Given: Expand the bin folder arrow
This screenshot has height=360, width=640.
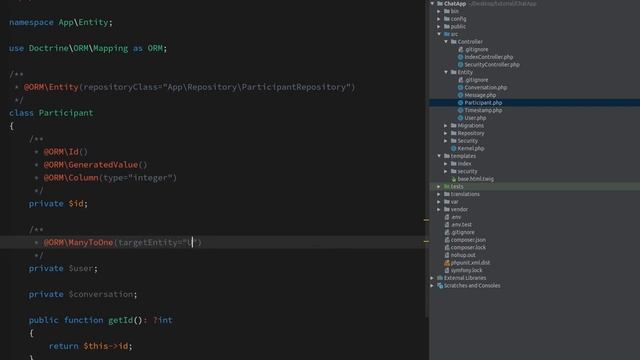Looking at the screenshot, I should pos(439,11).
